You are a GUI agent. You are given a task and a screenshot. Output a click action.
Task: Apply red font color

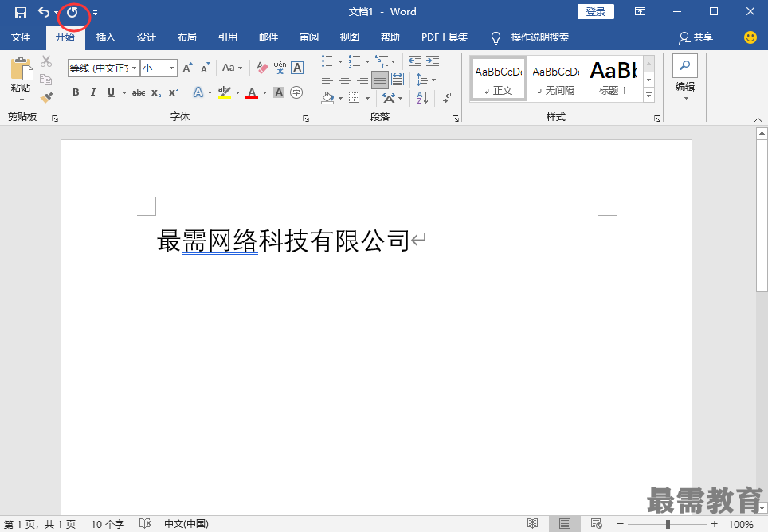[252, 92]
